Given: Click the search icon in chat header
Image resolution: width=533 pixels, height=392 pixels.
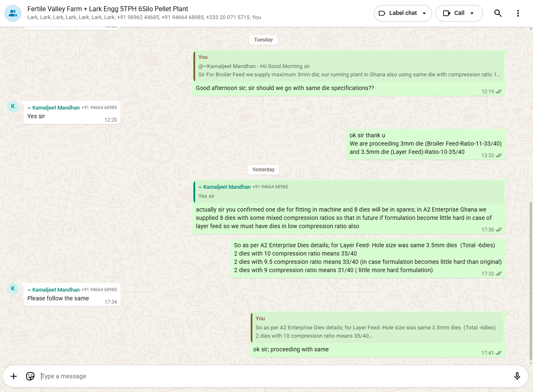Looking at the screenshot, I should click(498, 13).
